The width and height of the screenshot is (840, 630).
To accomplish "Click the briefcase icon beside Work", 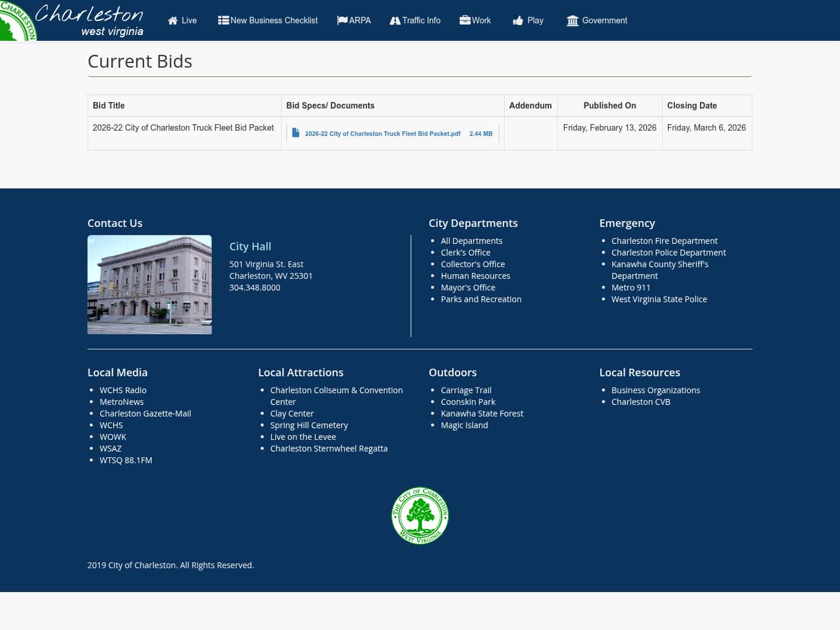I will pyautogui.click(x=464, y=19).
